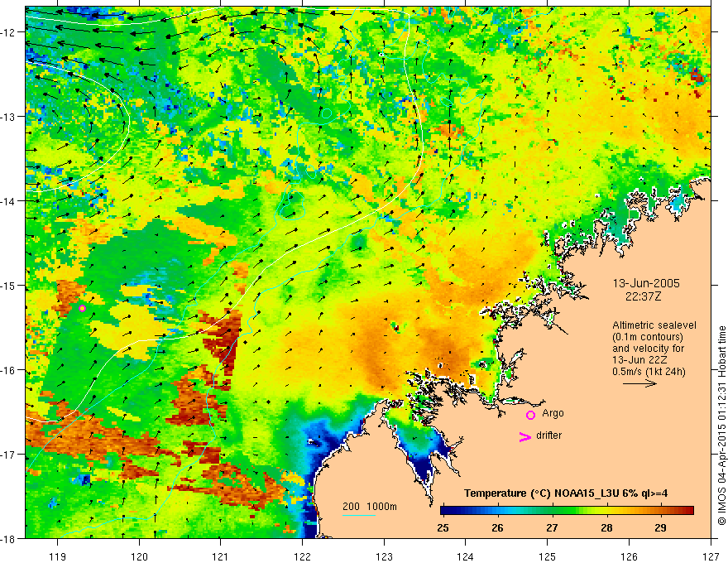The width and height of the screenshot is (728, 563).
Task: Click the longitude axis label 120
Action: (x=139, y=556)
